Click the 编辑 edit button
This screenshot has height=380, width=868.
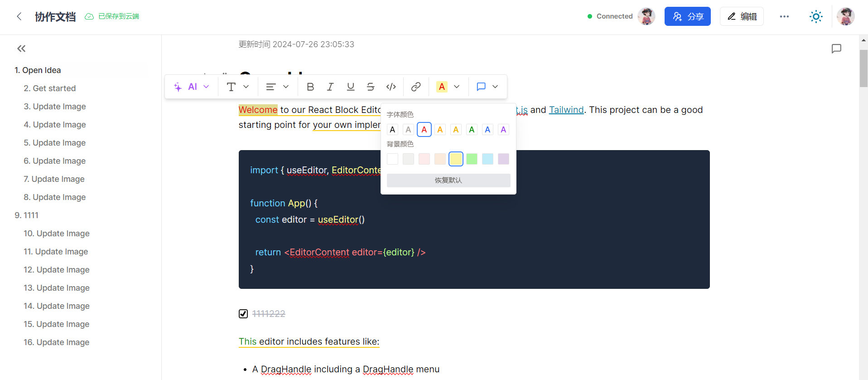pos(742,16)
